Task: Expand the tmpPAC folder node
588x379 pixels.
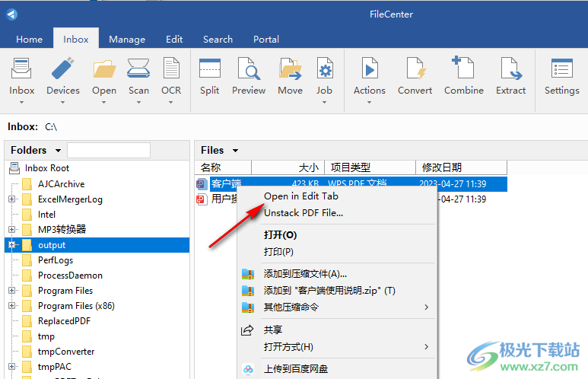Action: coord(11,367)
